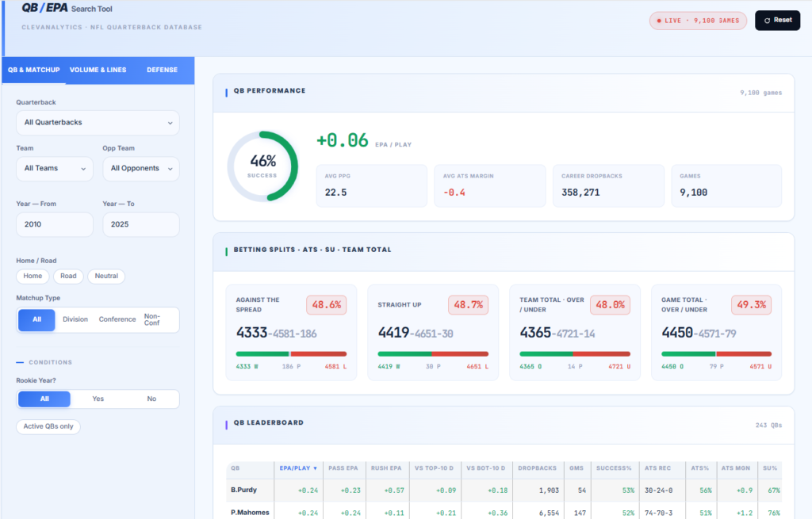
Task: Select the Division matchup type
Action: [x=75, y=319]
